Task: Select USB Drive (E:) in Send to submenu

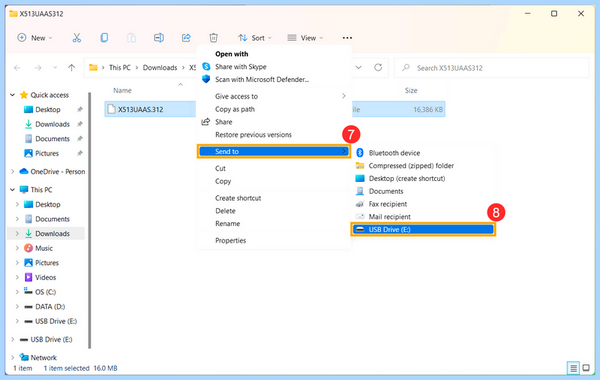Action: click(x=423, y=229)
